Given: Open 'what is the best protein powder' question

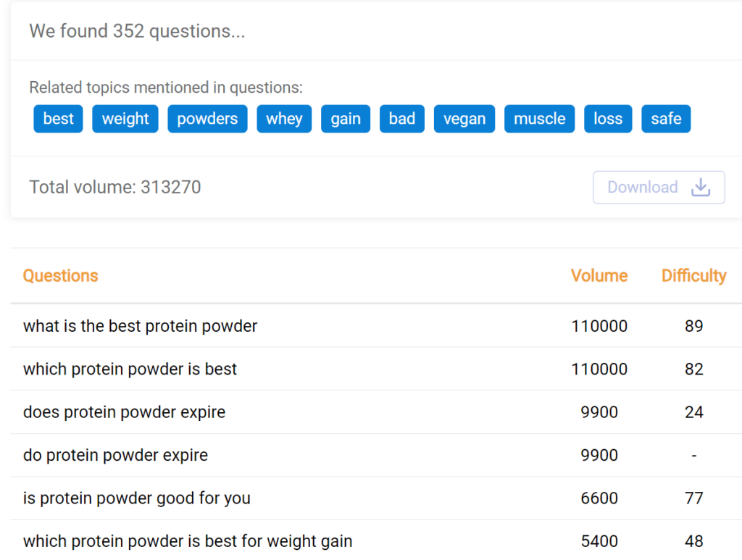Looking at the screenshot, I should (140, 326).
